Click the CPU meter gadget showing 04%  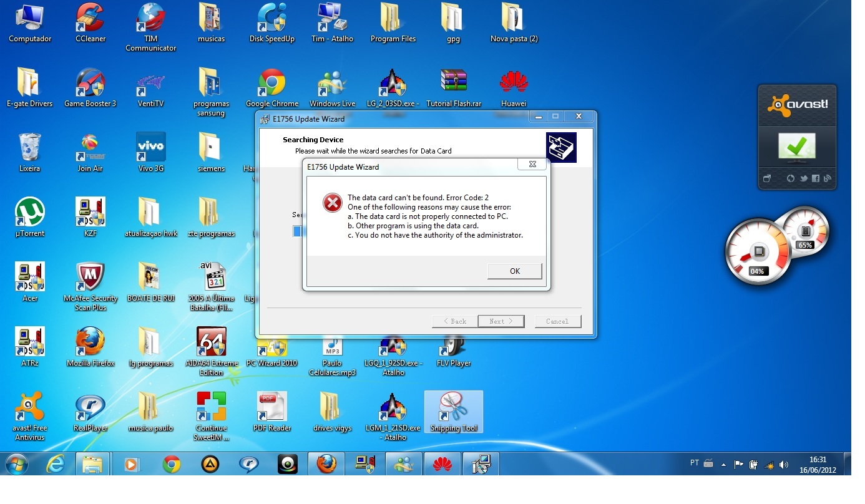(x=758, y=253)
